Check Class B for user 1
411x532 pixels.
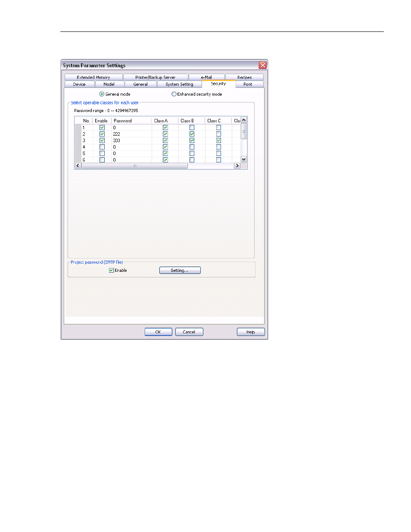[x=192, y=128]
